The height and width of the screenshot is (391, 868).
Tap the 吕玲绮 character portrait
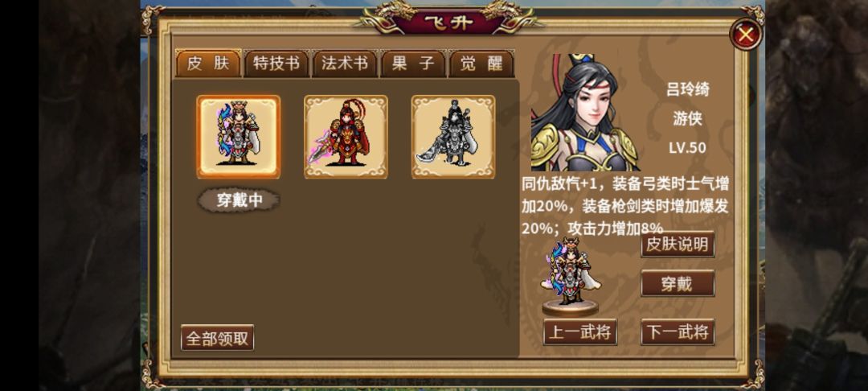586,113
